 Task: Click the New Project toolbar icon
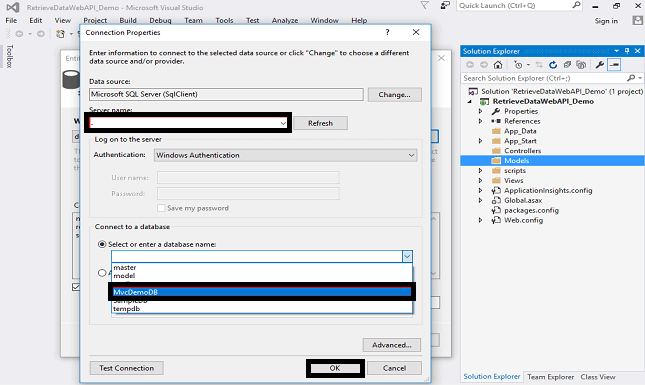pyautogui.click(x=60, y=34)
